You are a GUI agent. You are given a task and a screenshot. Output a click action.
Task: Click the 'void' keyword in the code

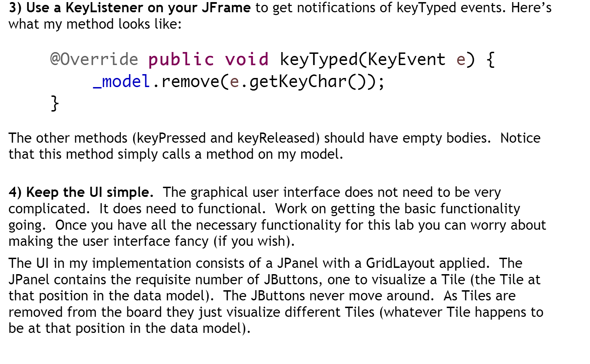247,59
